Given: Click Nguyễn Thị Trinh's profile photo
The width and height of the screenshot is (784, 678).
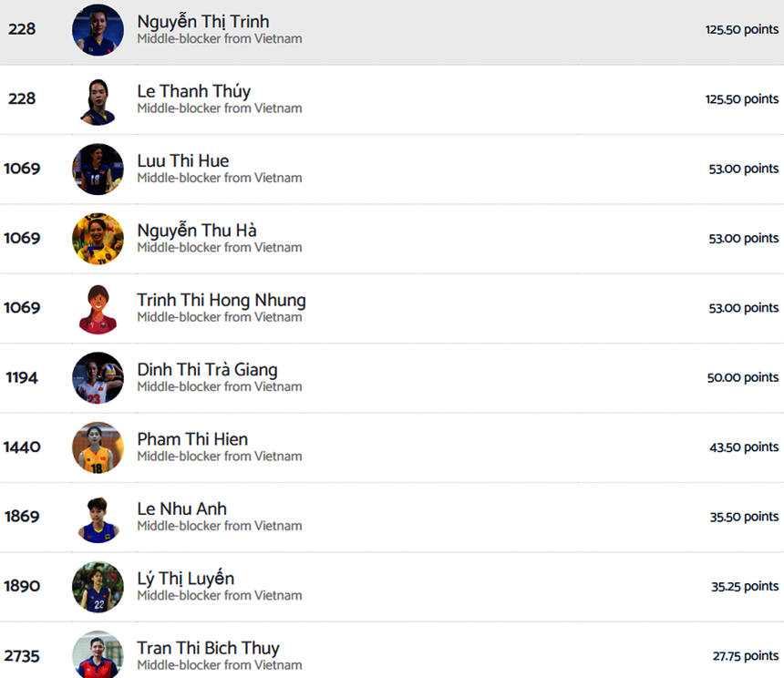Looking at the screenshot, I should pyautogui.click(x=98, y=30).
